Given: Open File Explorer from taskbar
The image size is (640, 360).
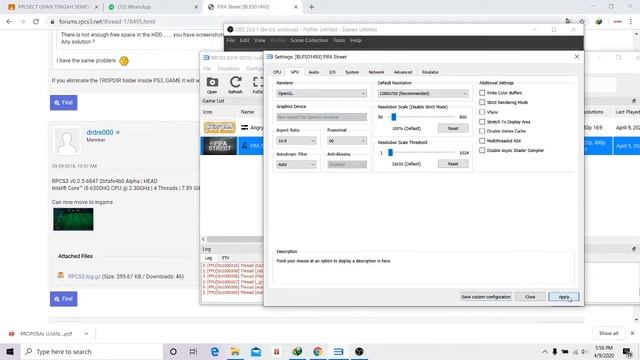Looking at the screenshot, I should [x=235, y=351].
